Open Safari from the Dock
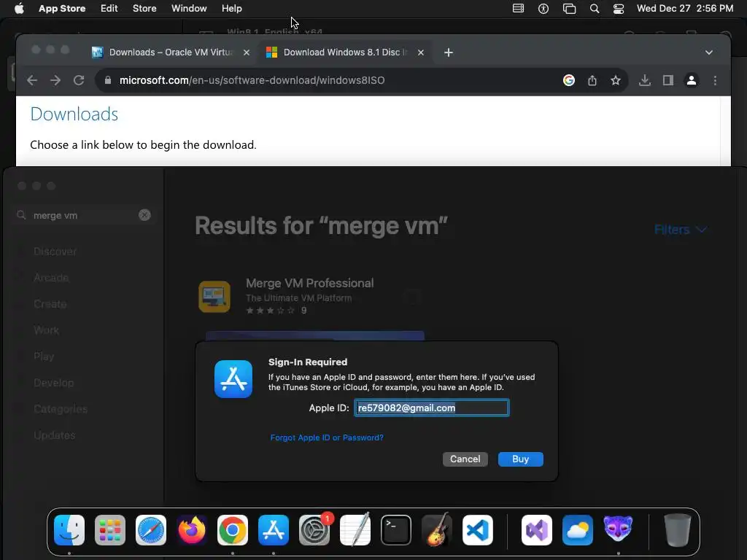The height and width of the screenshot is (560, 747). [x=151, y=530]
